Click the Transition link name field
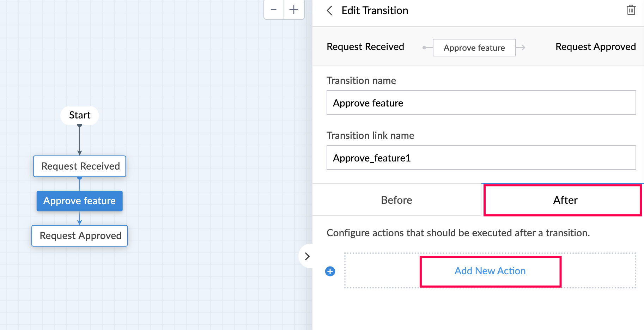Image resolution: width=644 pixels, height=330 pixels. (481, 158)
